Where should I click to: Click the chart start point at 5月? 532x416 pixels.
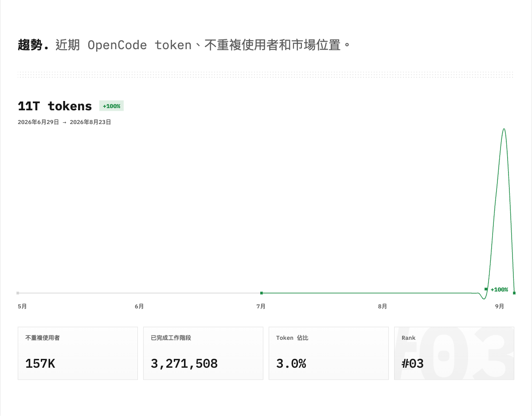18,293
